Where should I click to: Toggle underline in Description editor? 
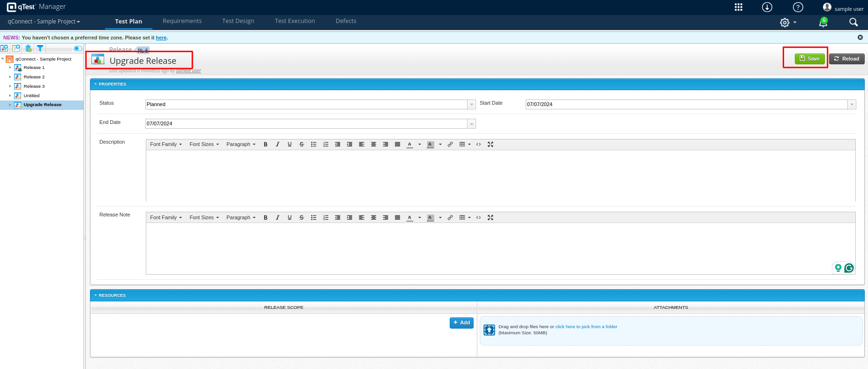(x=290, y=145)
